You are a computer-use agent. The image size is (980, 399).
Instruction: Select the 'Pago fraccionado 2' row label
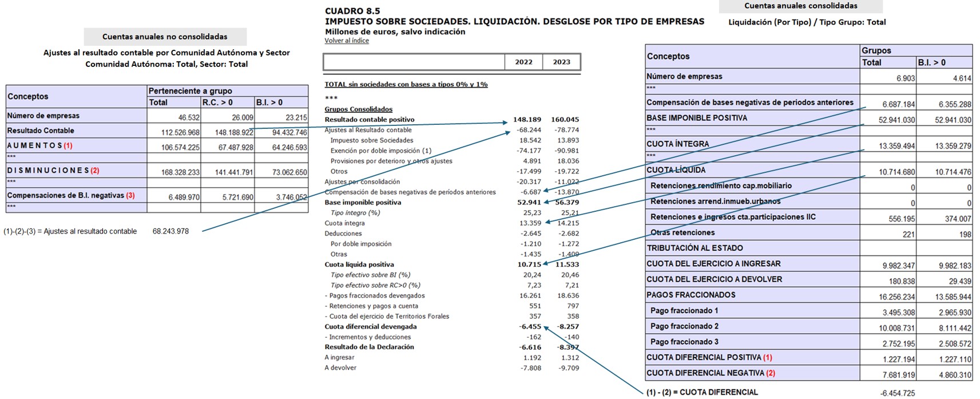(x=684, y=326)
